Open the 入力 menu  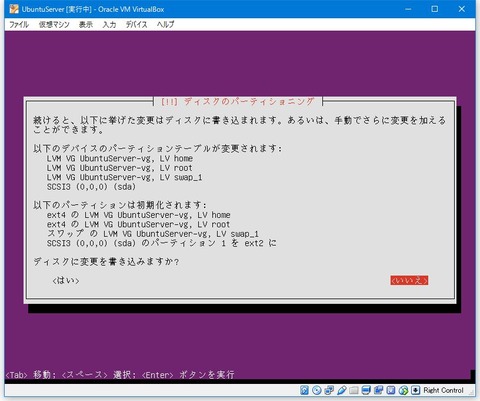coord(109,24)
